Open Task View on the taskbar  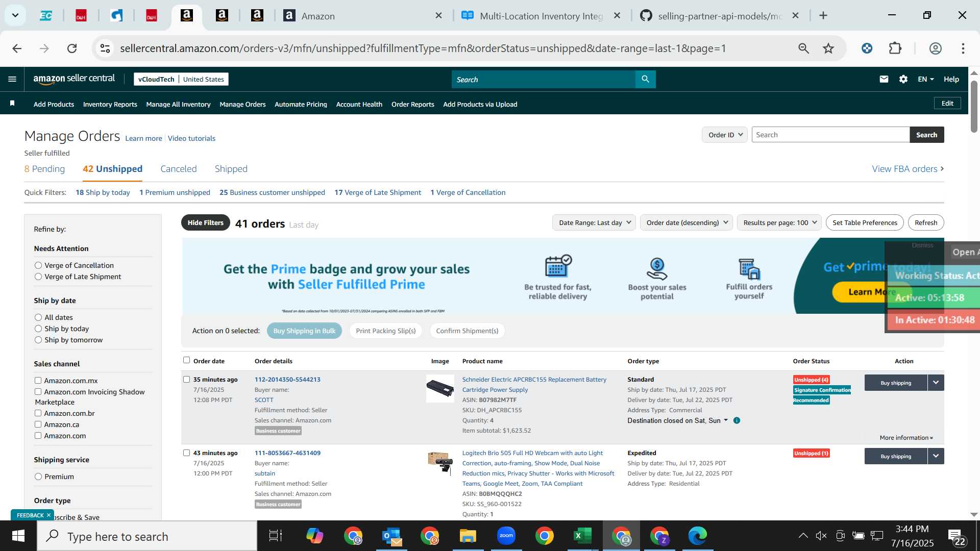point(276,536)
